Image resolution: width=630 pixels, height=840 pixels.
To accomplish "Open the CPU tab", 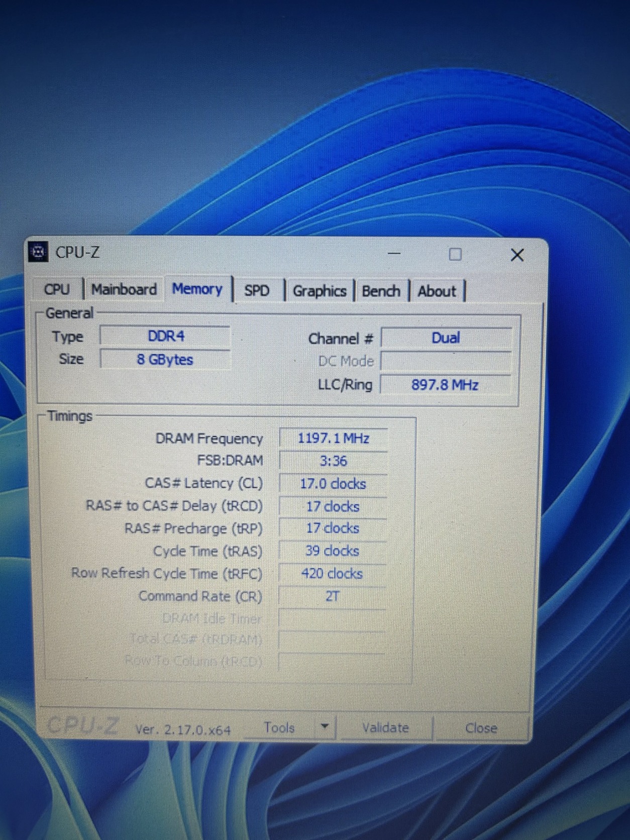I will (57, 289).
